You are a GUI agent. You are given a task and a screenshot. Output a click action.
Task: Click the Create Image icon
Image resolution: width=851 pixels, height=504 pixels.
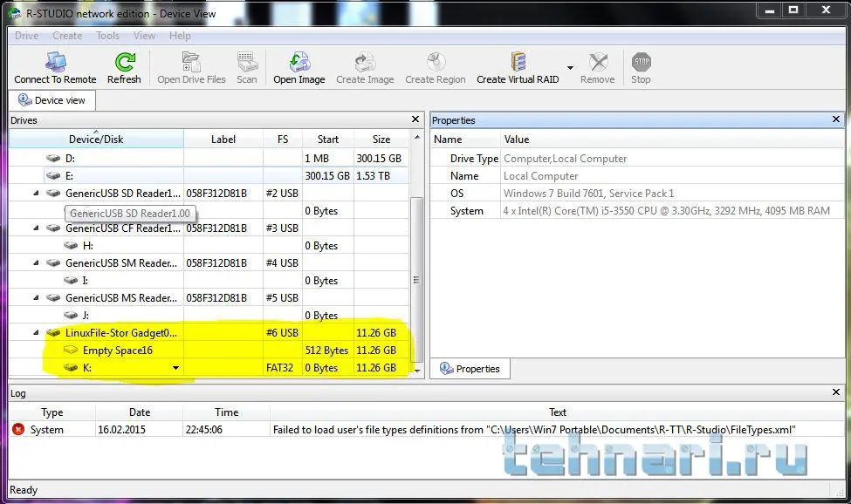(365, 62)
